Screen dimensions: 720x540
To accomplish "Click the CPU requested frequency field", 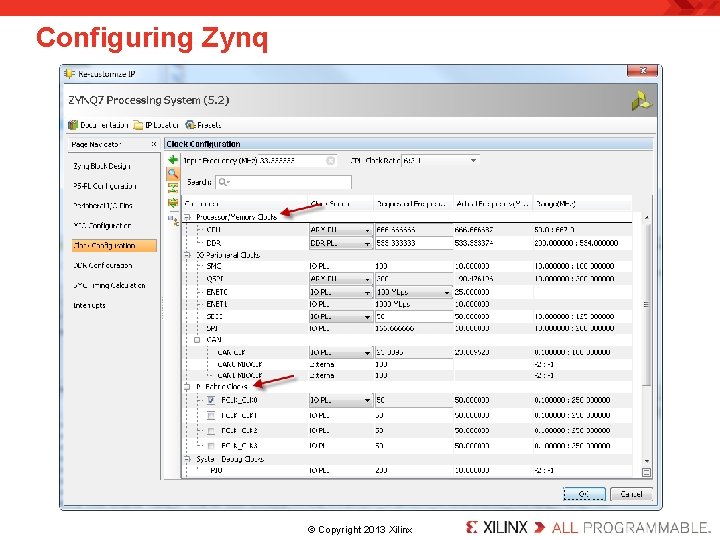I will tap(414, 230).
